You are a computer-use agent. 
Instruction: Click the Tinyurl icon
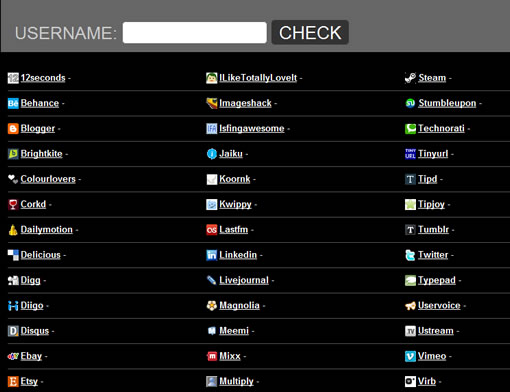410,154
